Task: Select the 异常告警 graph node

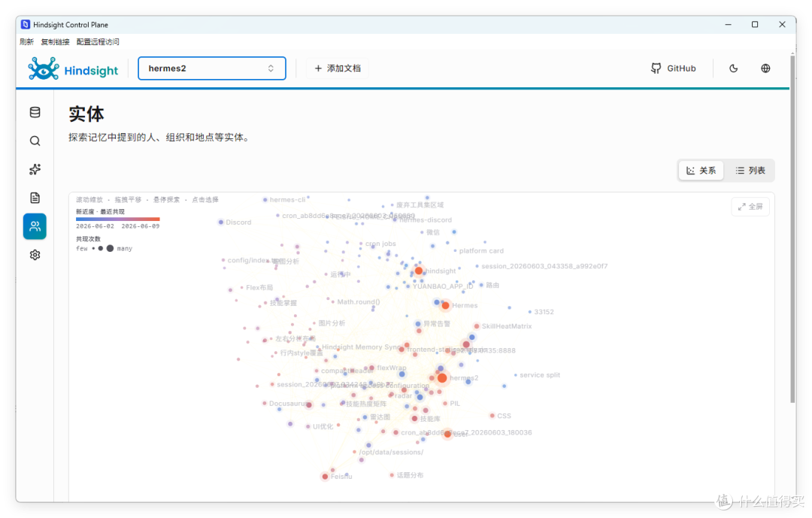Action: pyautogui.click(x=418, y=324)
